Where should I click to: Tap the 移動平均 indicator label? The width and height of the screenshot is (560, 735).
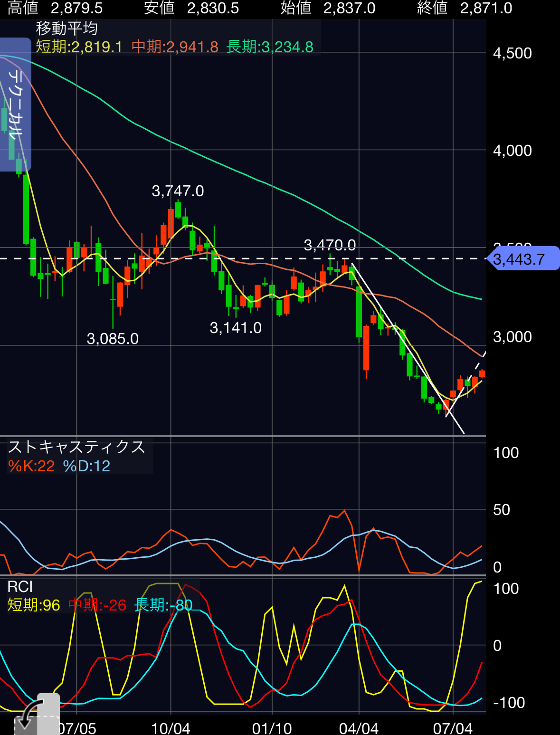(67, 29)
